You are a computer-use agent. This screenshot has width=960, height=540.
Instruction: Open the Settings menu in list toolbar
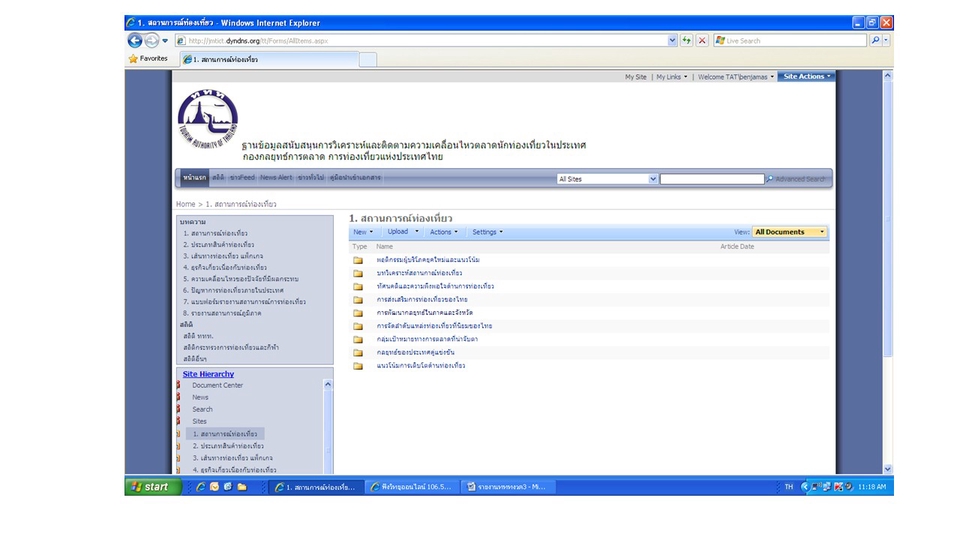tap(487, 232)
